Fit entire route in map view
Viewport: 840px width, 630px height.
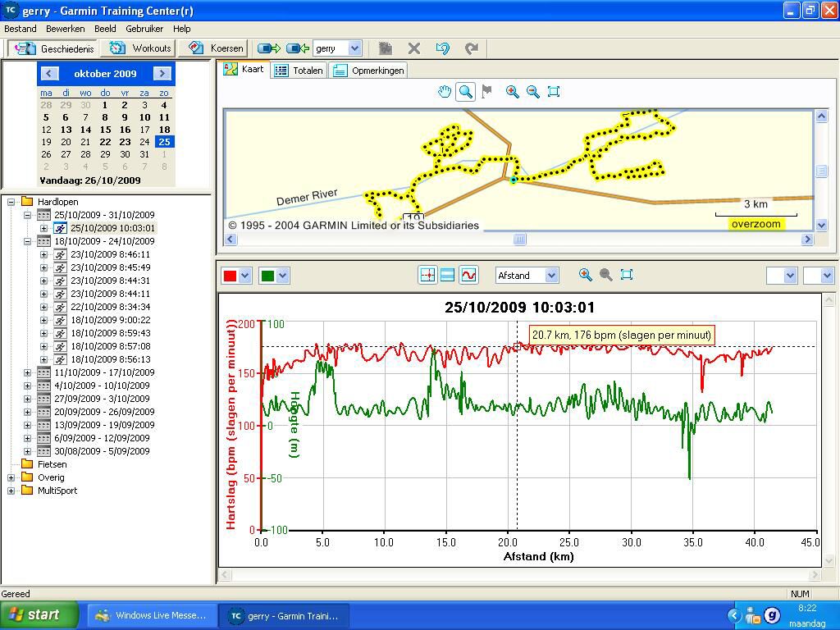coord(554,92)
